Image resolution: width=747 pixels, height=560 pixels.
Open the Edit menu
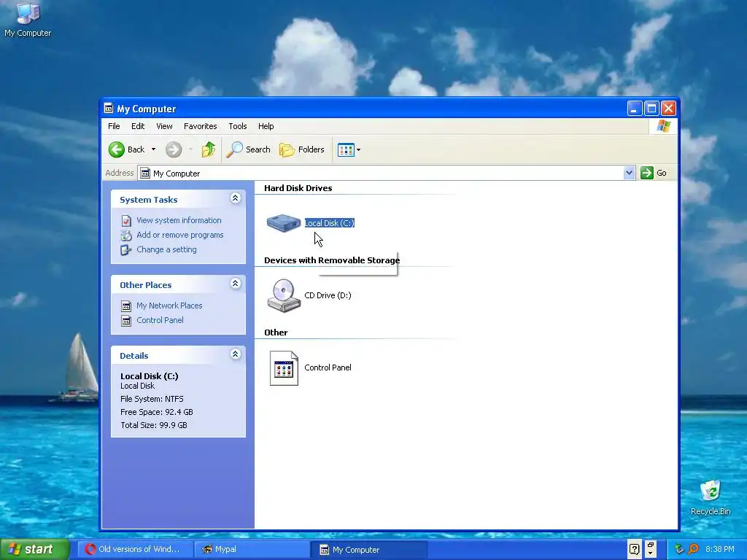pyautogui.click(x=138, y=126)
